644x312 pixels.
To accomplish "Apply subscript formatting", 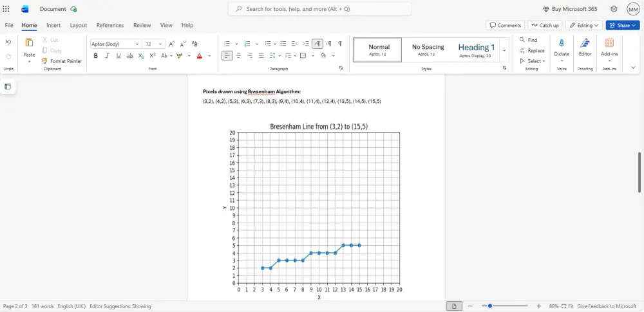I will coord(141,55).
